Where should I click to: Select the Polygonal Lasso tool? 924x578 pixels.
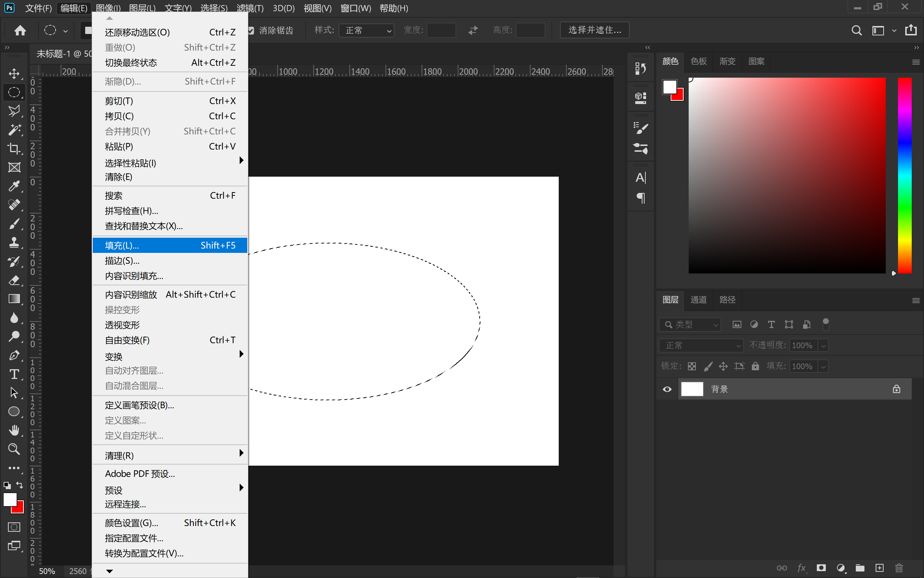(x=14, y=111)
